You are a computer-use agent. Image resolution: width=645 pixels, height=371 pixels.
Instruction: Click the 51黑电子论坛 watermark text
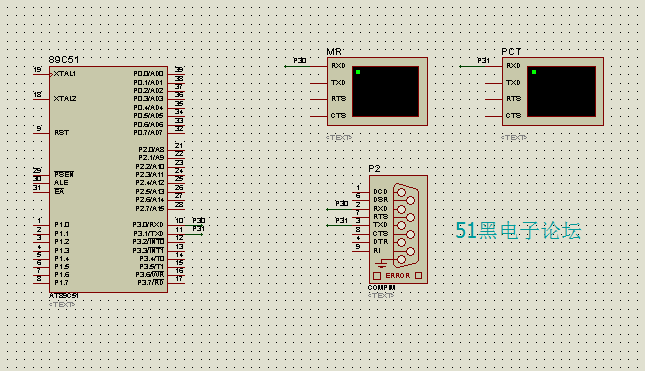518,230
